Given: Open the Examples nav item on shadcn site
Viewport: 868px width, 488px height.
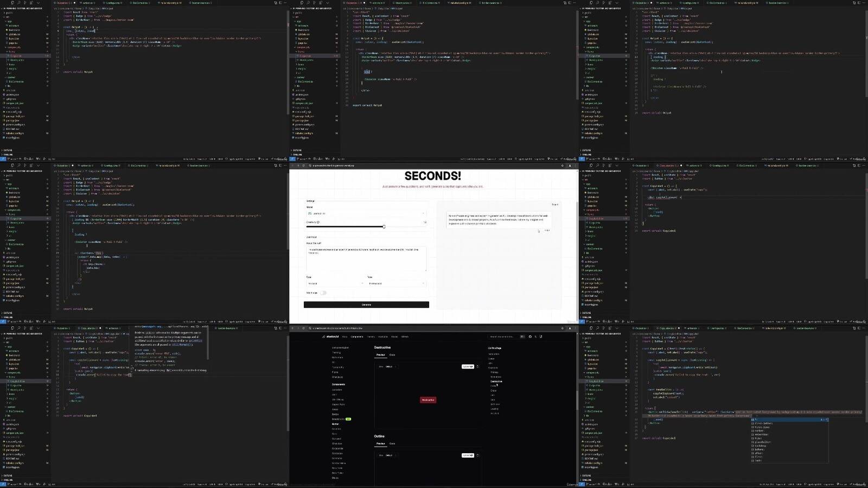Looking at the screenshot, I should [x=383, y=337].
